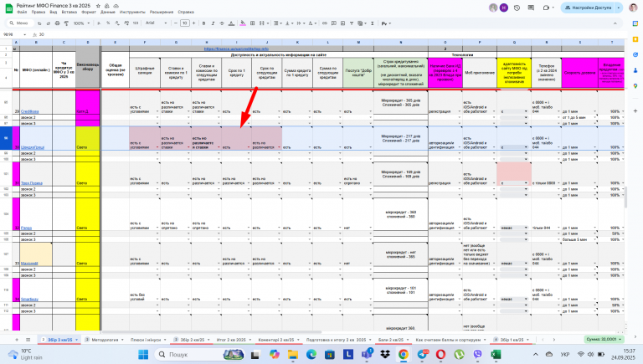The width and height of the screenshot is (643, 364).
Task: Click the move to folder icon
Action: click(x=106, y=6)
